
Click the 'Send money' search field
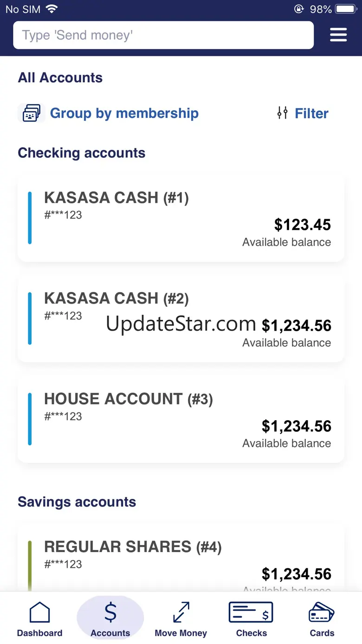coord(163,35)
